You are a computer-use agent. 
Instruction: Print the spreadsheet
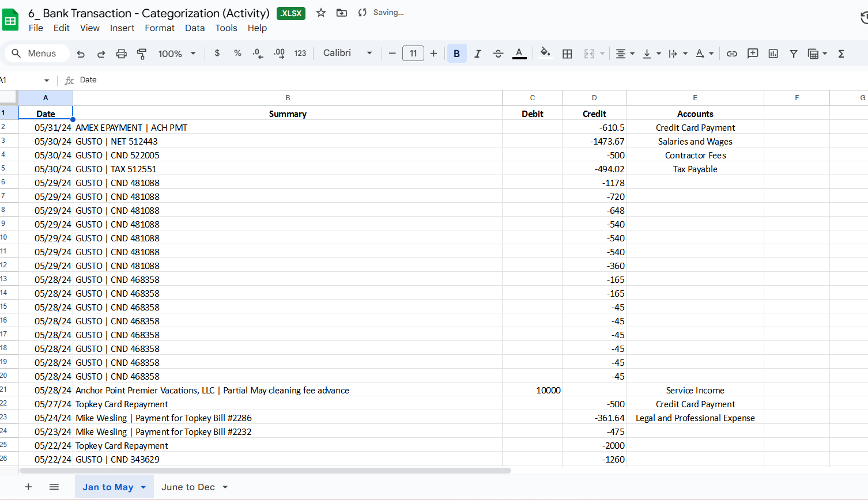(121, 54)
